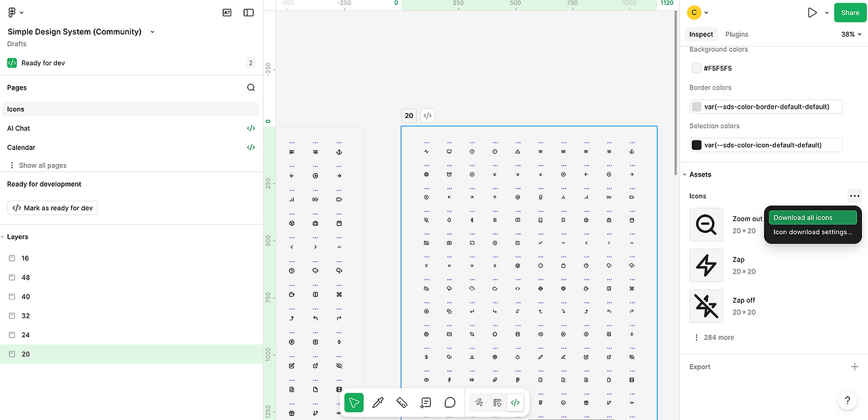Show all pages in the Pages panel
The width and height of the screenshot is (868, 420).
pyautogui.click(x=42, y=165)
